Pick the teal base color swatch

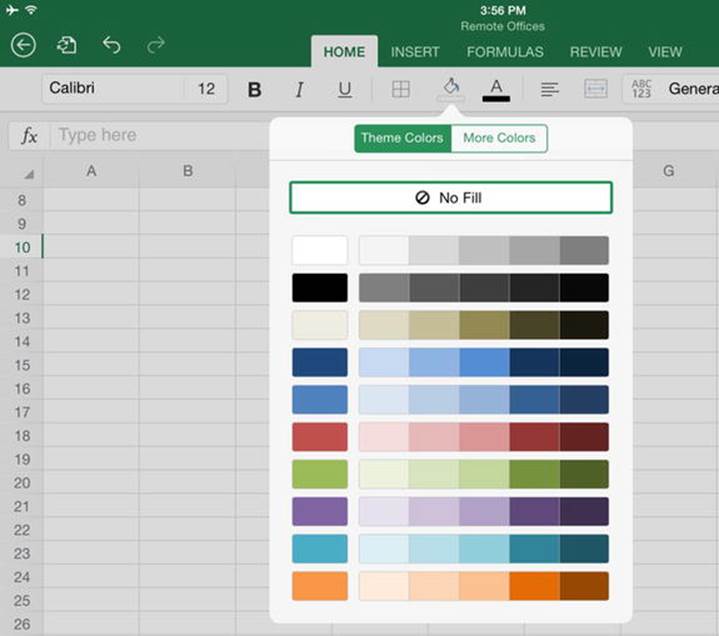tap(320, 549)
